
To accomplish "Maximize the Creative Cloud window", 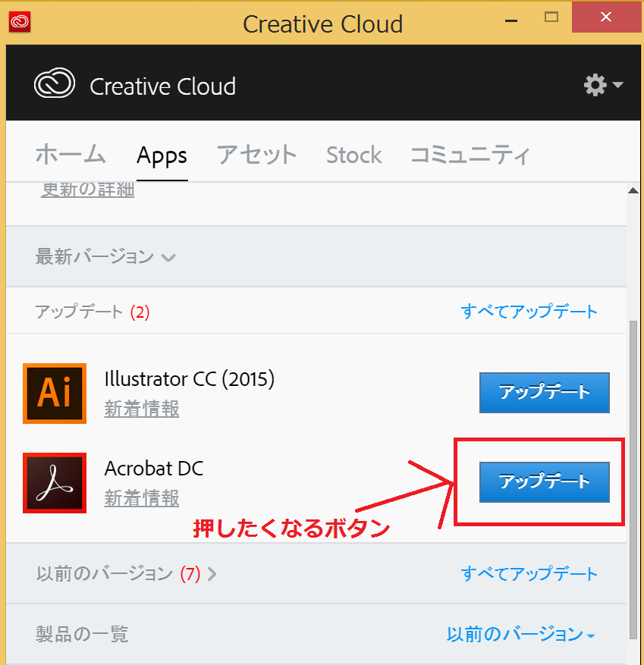I will point(551,17).
